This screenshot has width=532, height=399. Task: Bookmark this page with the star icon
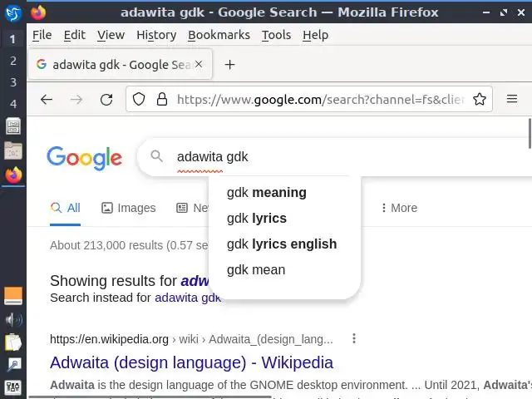click(x=480, y=100)
